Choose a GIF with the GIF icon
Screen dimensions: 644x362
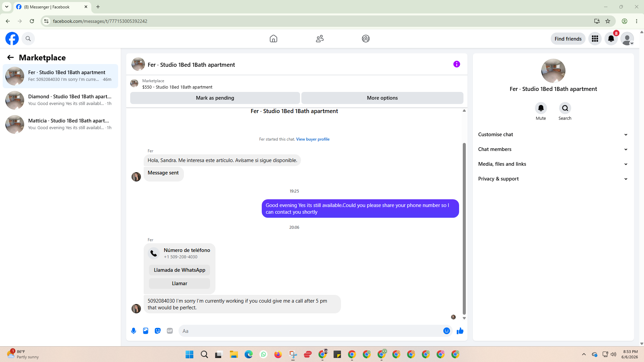[x=170, y=331]
